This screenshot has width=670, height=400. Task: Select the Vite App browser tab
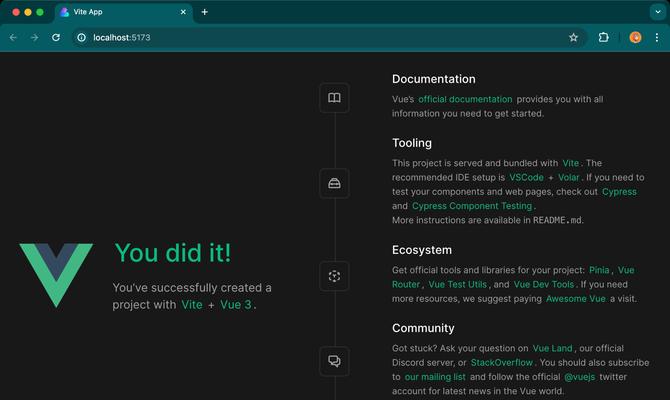(x=123, y=12)
